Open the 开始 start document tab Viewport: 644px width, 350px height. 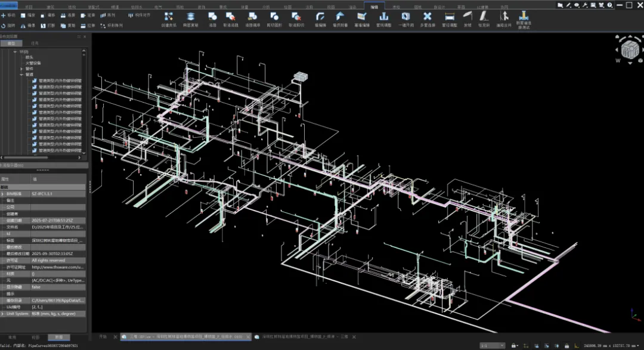(x=103, y=337)
